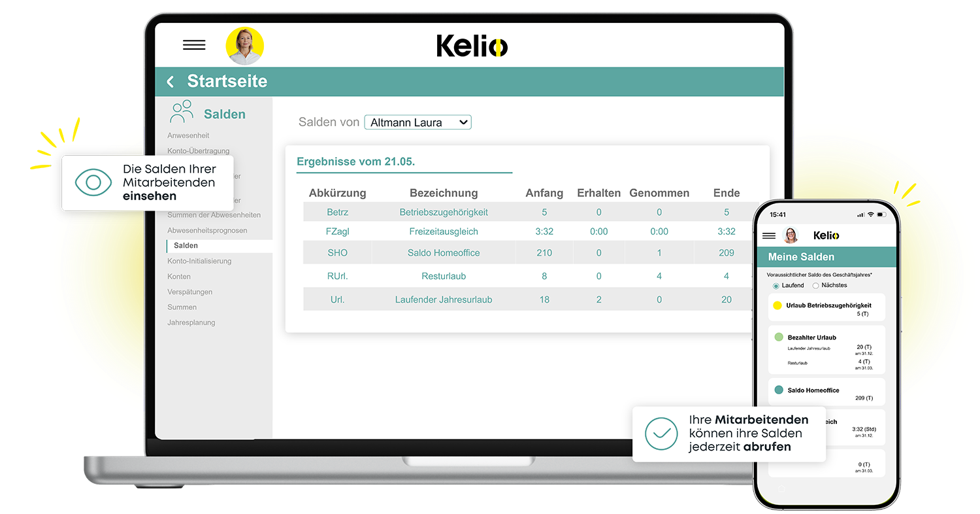
Task: Open Summen der Abwesenheiten in sidebar
Action: [214, 215]
